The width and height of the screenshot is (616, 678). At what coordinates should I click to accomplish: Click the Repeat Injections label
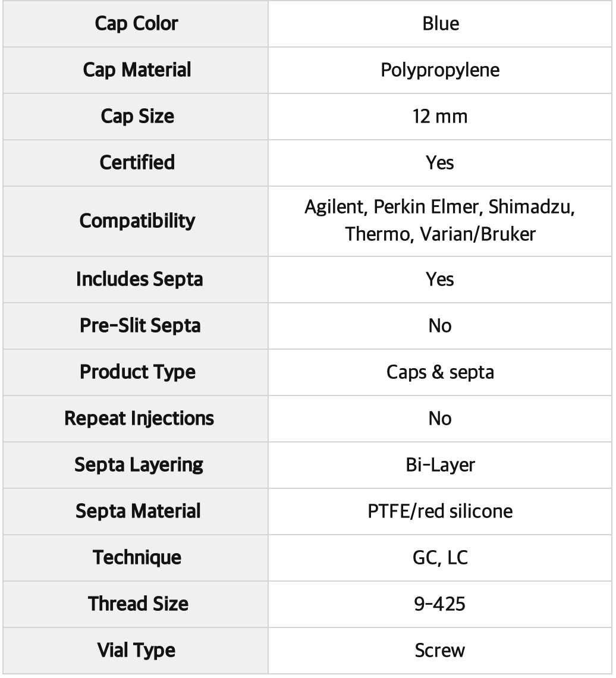(x=139, y=419)
